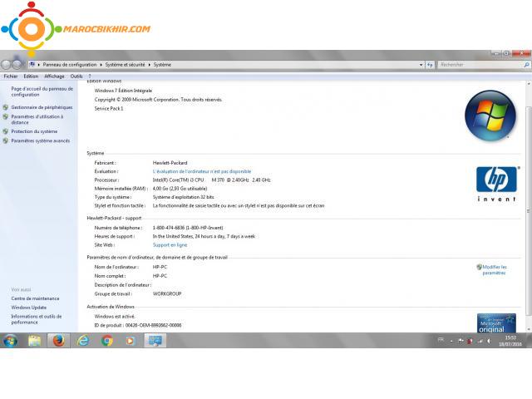532x399 pixels.
Task: Click the FR language indicator
Action: pos(441,340)
